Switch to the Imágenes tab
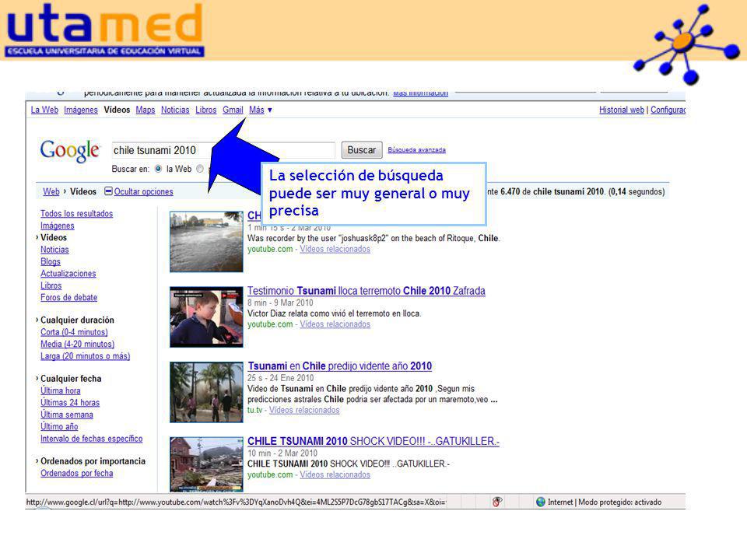Image resolution: width=747 pixels, height=560 pixels. 81,110
